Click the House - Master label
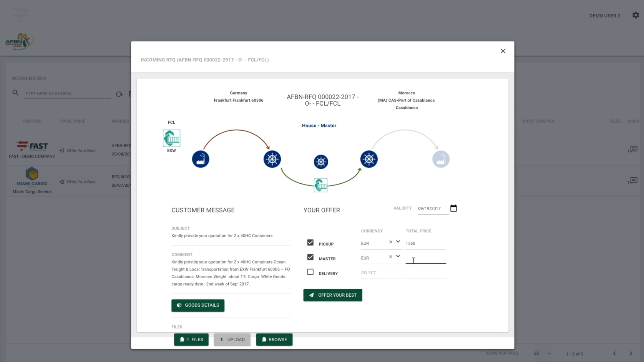Viewport: 644px width, 362px height. 319,125
